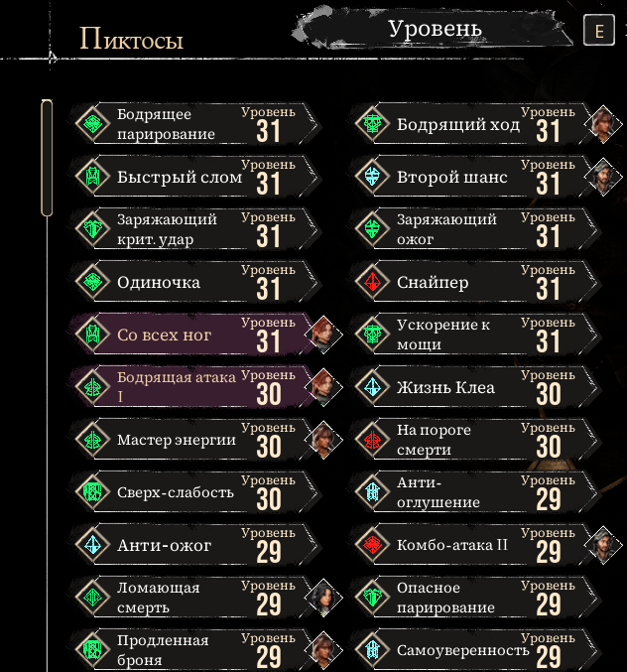Open the Уровень sorting selector
Image resolution: width=627 pixels, height=672 pixels.
coord(434,29)
